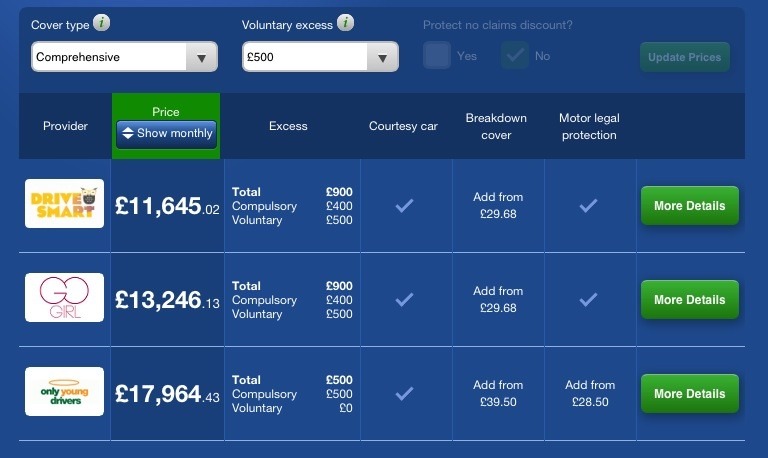Click the Drive Smart provider logo
The image size is (768, 458).
coord(65,204)
